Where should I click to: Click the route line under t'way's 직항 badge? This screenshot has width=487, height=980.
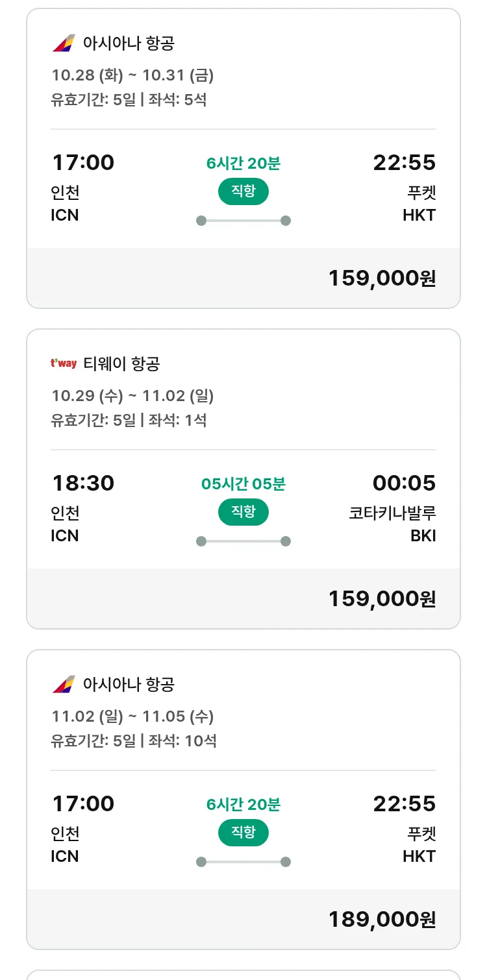coord(243,541)
